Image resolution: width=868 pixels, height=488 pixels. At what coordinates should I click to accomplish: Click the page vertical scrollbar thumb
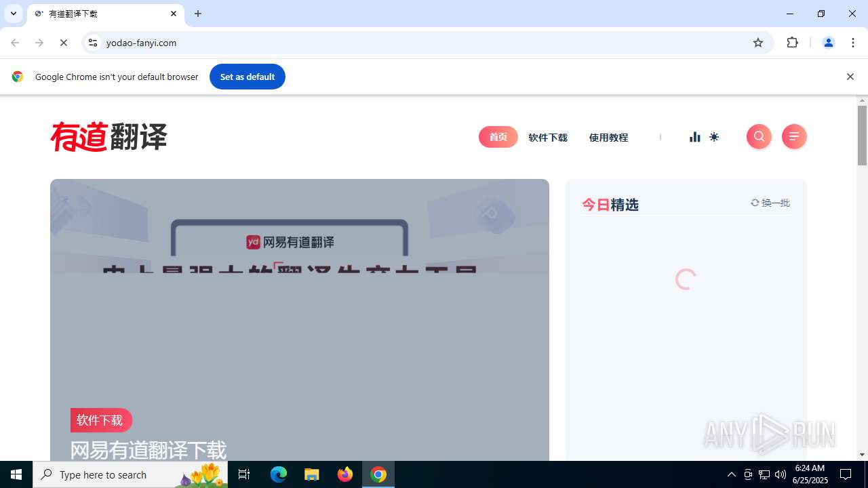click(x=863, y=136)
